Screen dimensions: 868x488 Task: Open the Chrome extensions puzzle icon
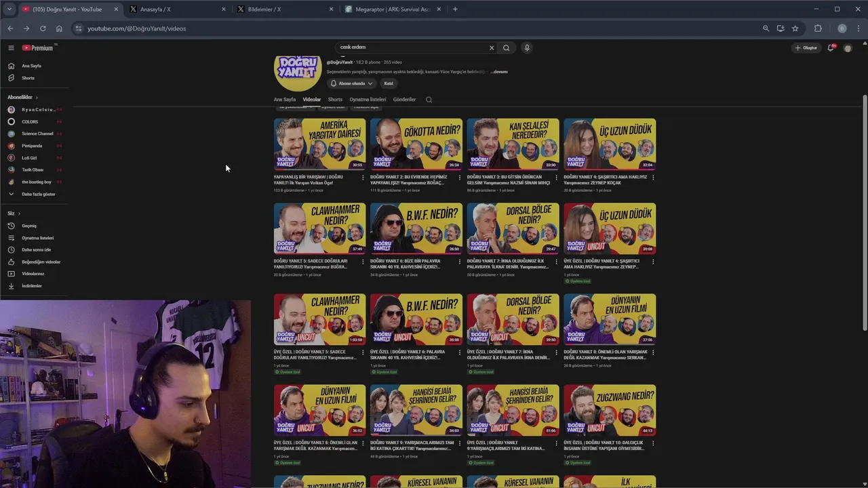[x=818, y=28]
